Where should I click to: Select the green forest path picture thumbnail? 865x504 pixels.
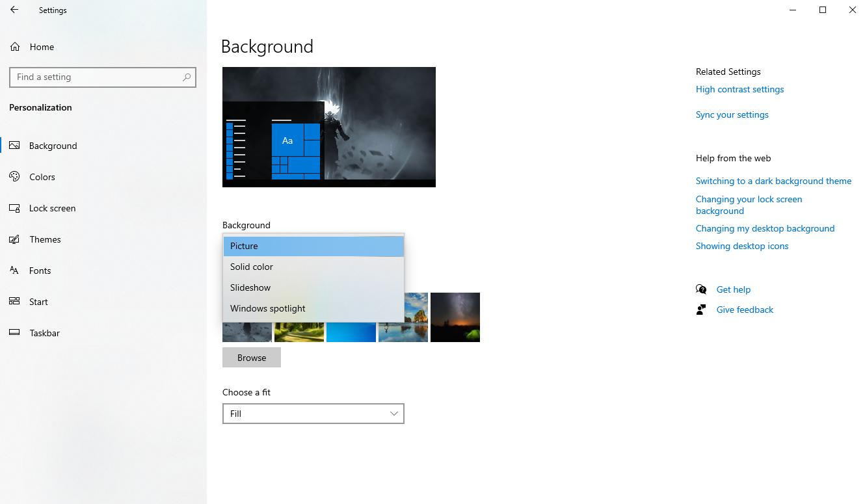[299, 332]
